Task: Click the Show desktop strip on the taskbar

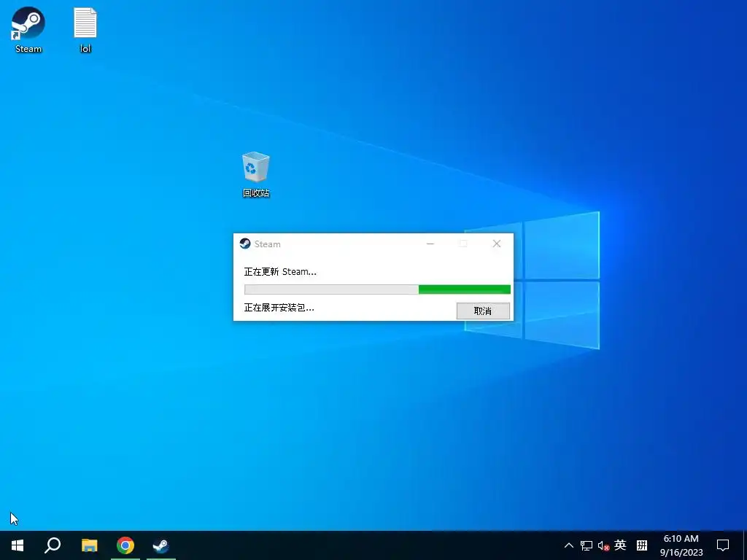Action: pyautogui.click(x=744, y=545)
